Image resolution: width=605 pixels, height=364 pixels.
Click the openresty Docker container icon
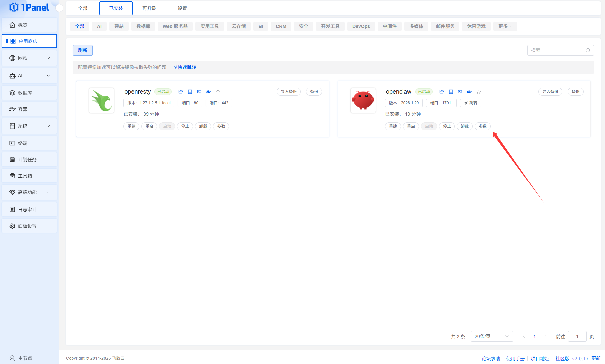tap(209, 92)
